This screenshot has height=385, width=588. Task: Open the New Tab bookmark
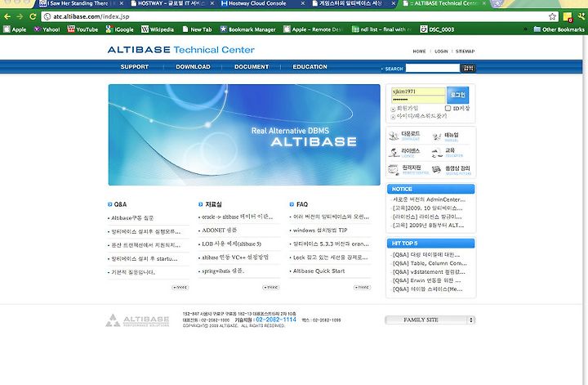tap(198, 29)
